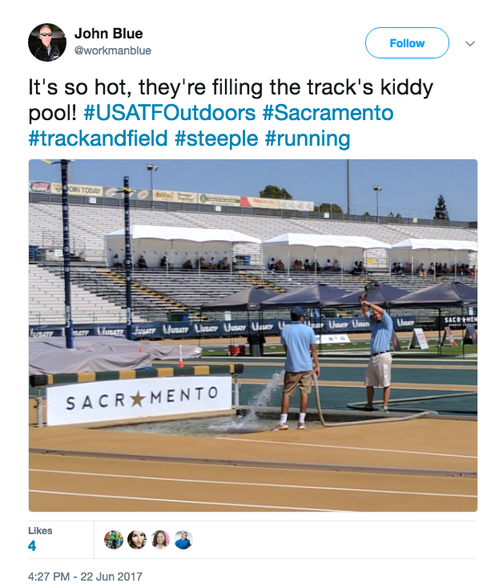Follow John Blue with the Follow button
The width and height of the screenshot is (499, 587).
click(x=407, y=43)
